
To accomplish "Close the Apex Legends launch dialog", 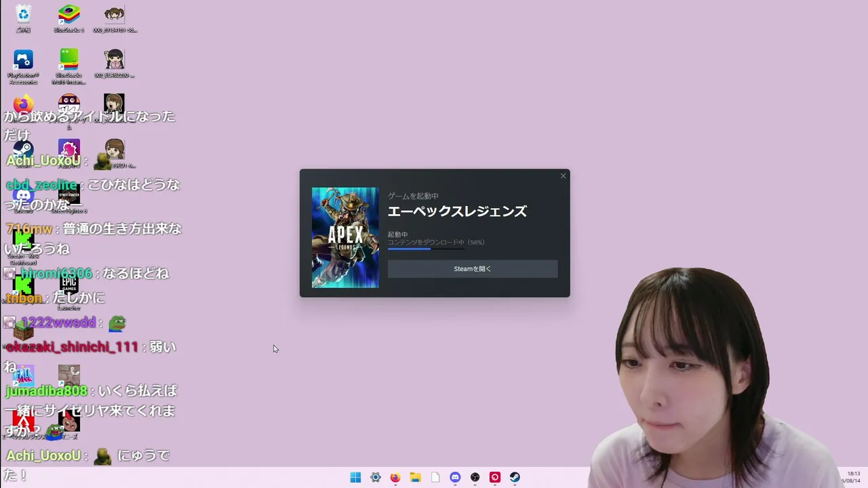I will 563,176.
